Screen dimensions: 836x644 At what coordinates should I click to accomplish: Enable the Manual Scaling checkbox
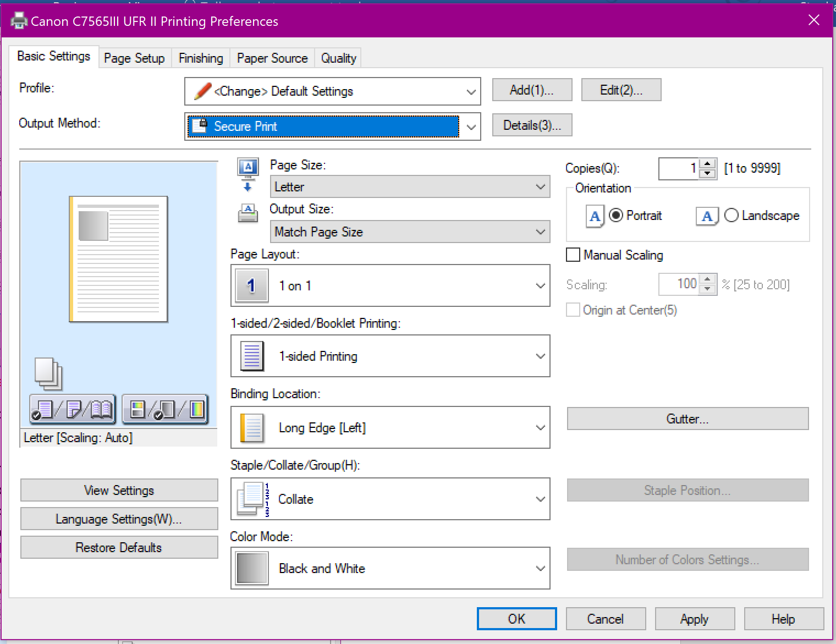pyautogui.click(x=573, y=255)
